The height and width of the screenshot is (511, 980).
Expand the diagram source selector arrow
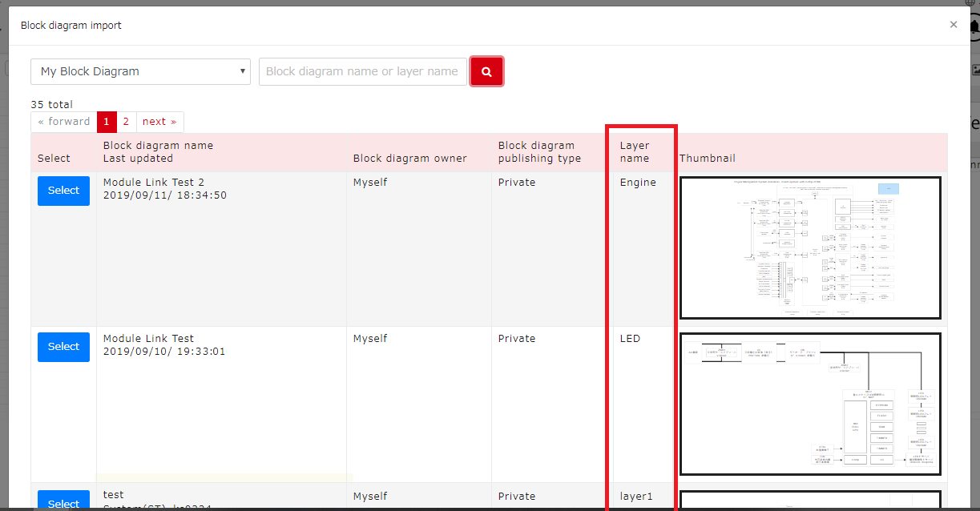[x=242, y=71]
